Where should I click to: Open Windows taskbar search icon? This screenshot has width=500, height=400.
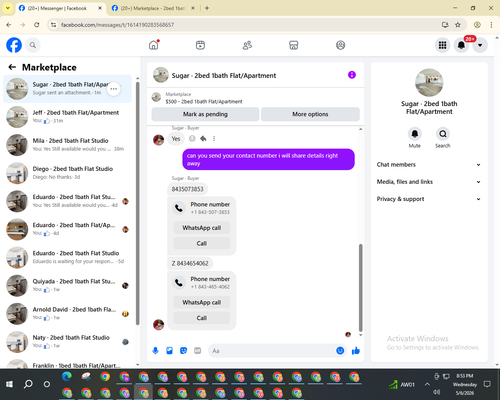28,384
